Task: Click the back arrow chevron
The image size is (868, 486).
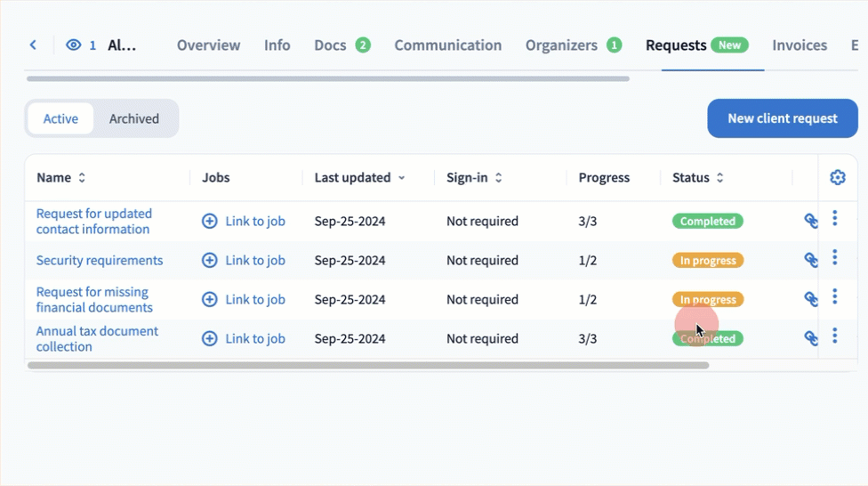Action: pyautogui.click(x=33, y=45)
